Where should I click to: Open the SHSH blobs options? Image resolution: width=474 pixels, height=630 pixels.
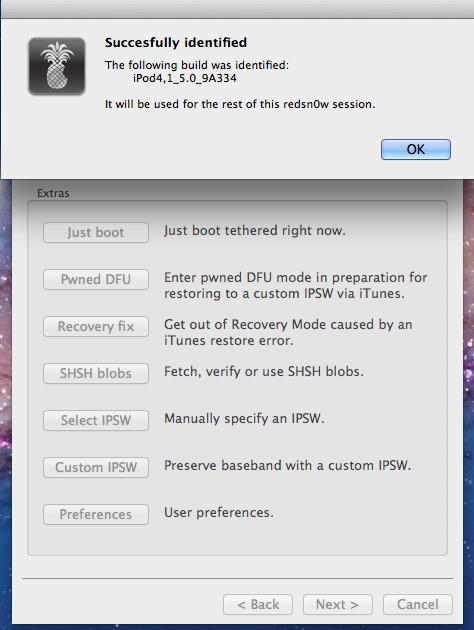point(96,373)
